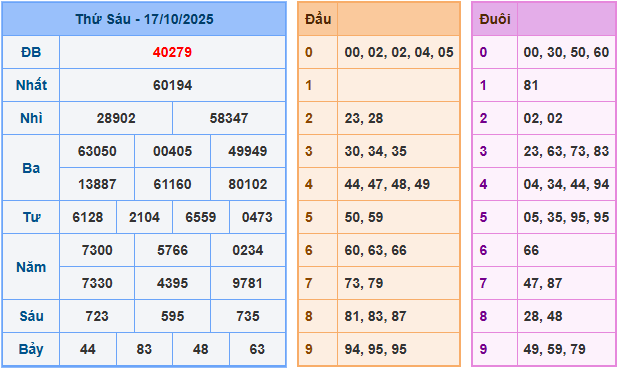618x369 pixels.
Task: Select fifth prize number 0234
Action: pyautogui.click(x=248, y=250)
